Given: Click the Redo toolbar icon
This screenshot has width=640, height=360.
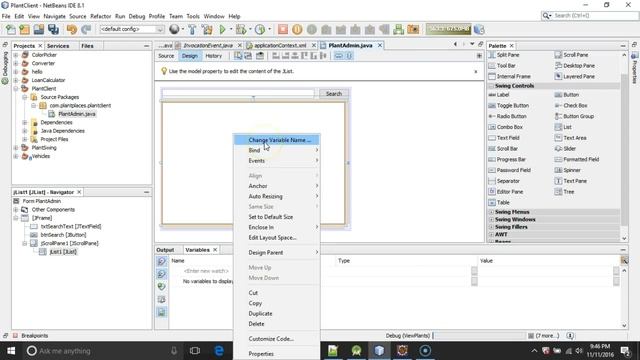Looking at the screenshot, I should (86, 29).
